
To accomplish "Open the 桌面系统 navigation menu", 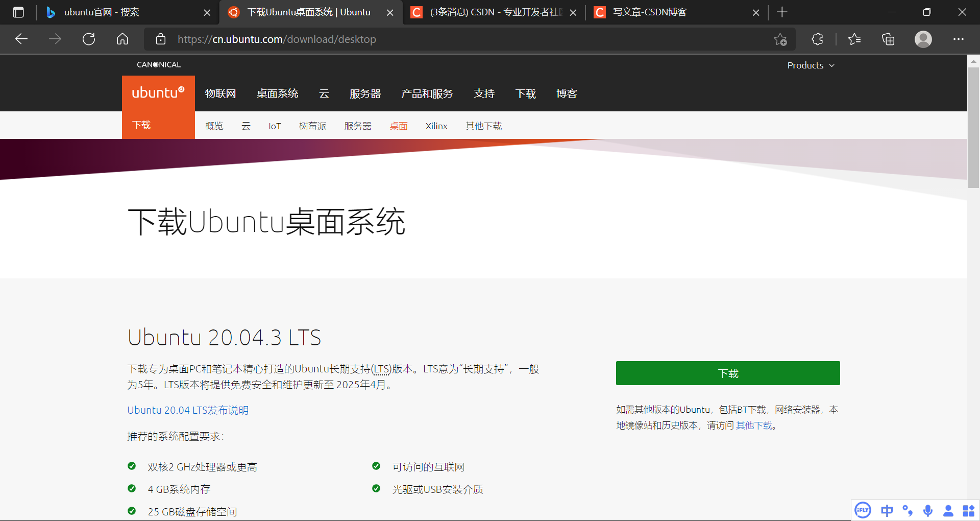I will point(278,93).
